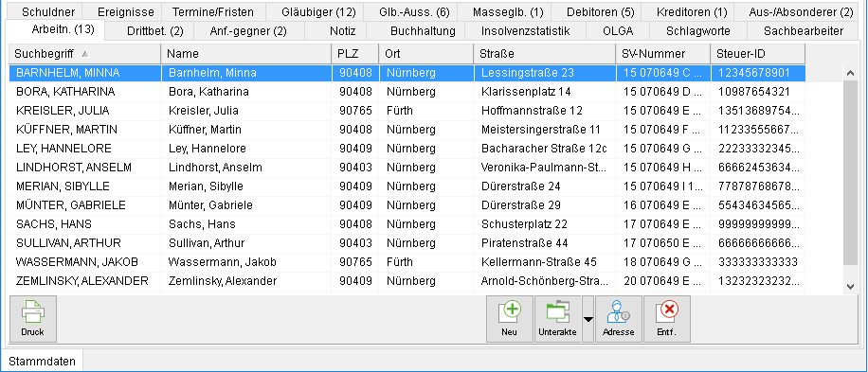Select the KREISLER, JULIA row
This screenshot has height=372, width=868.
pyautogui.click(x=407, y=111)
